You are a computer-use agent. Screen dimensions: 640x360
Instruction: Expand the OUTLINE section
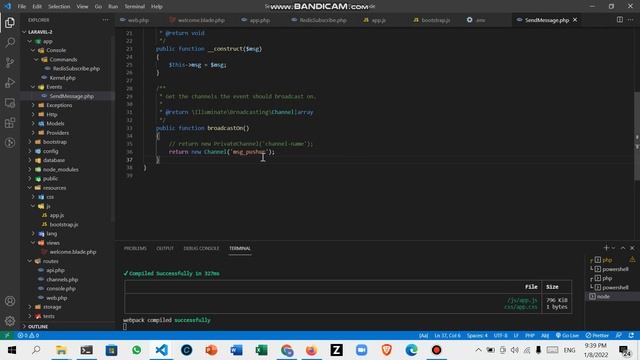click(x=38, y=327)
